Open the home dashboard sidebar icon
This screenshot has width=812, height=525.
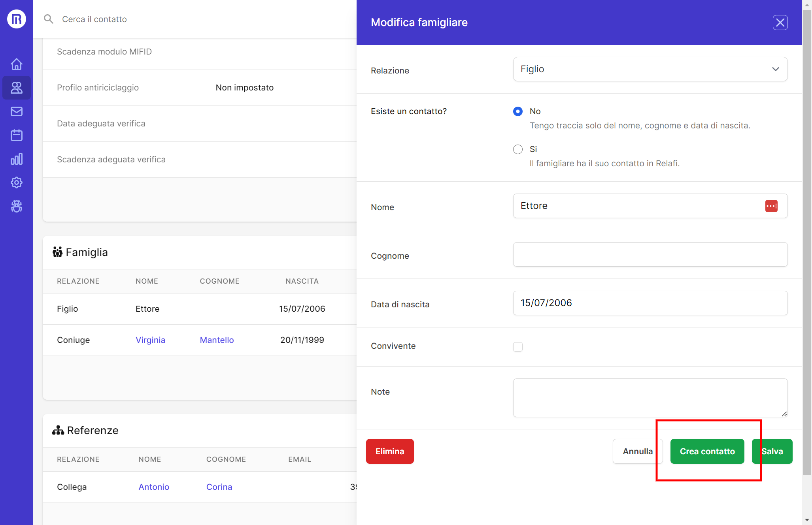[17, 64]
